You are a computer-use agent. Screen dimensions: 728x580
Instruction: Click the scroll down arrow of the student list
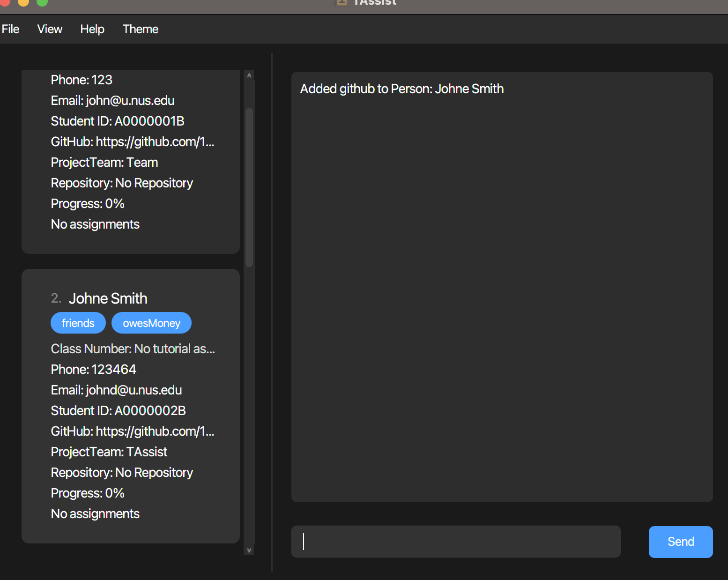249,550
